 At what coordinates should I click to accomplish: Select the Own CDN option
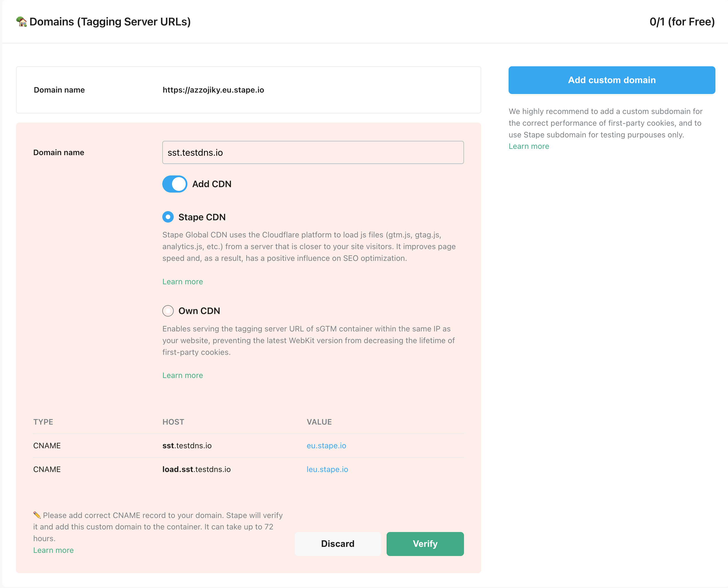[x=168, y=311]
